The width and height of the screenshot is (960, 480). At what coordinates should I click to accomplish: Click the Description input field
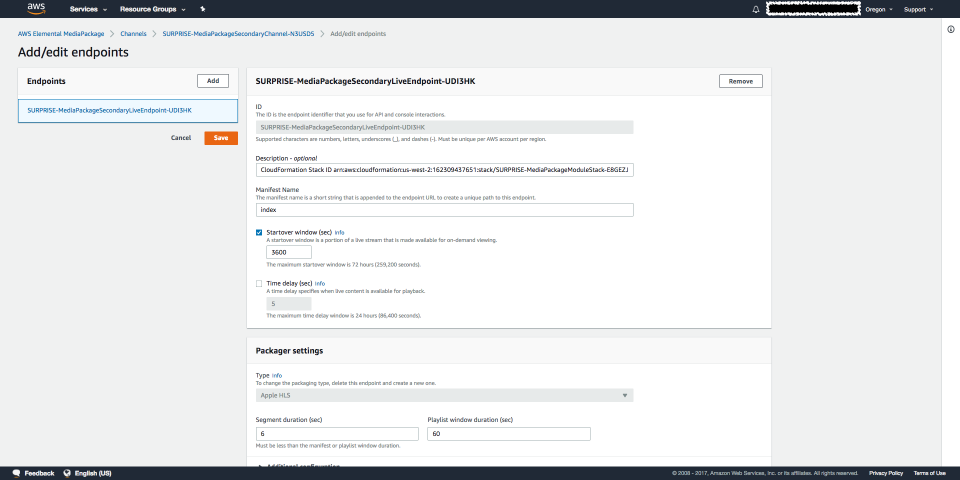point(444,170)
